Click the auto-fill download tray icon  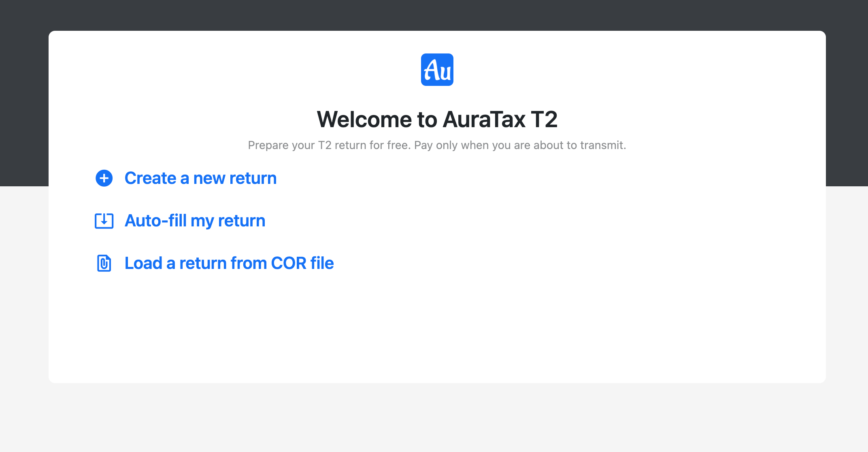coord(104,221)
